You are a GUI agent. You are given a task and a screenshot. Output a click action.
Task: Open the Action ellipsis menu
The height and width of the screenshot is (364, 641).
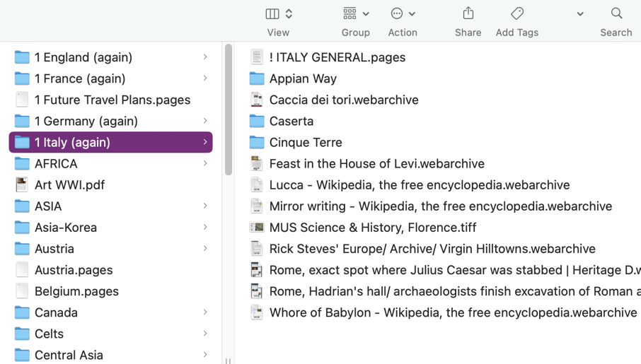397,13
